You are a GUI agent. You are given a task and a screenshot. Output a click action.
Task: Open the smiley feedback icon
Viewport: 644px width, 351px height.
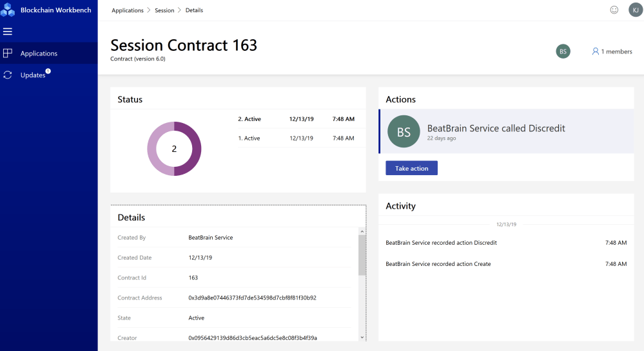coord(614,10)
